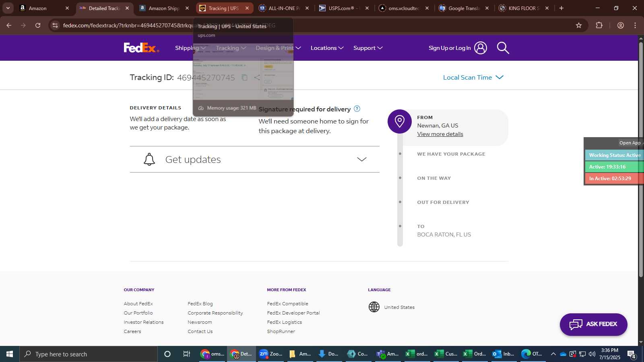Click the Open App overlay button

click(630, 143)
